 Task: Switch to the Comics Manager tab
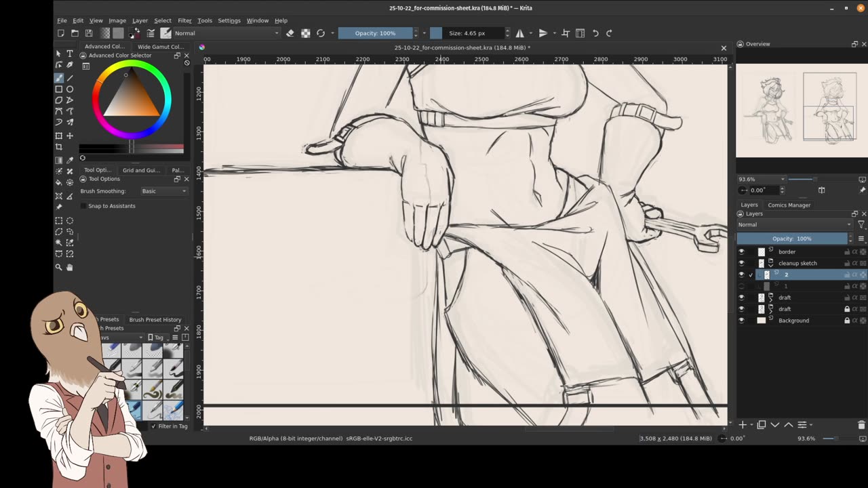pyautogui.click(x=789, y=205)
